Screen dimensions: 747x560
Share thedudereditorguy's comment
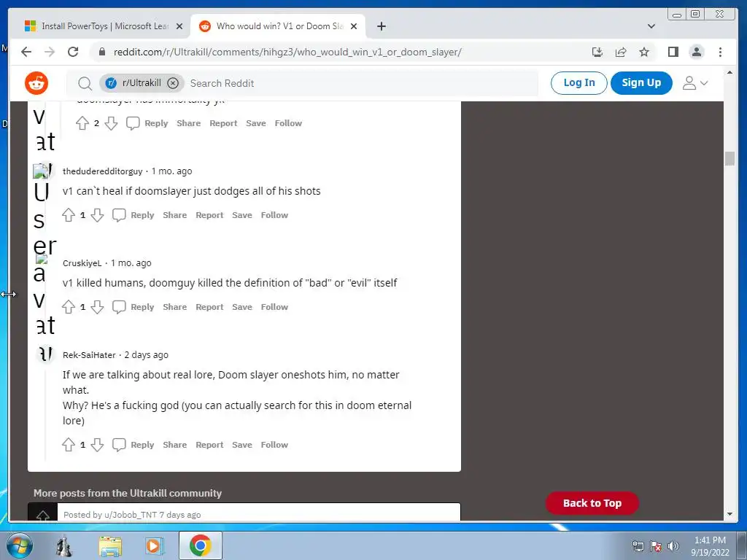(175, 215)
